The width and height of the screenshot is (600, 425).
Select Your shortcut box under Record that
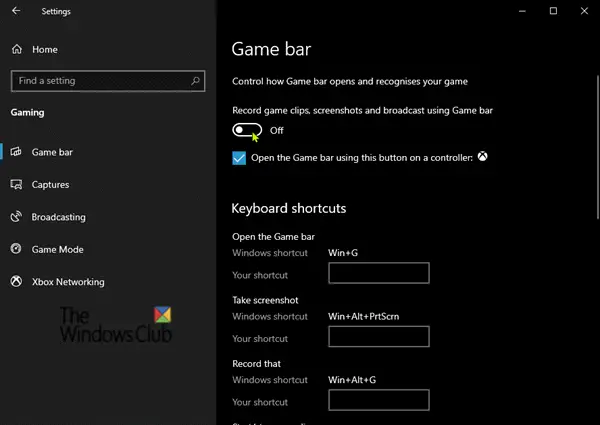point(379,400)
